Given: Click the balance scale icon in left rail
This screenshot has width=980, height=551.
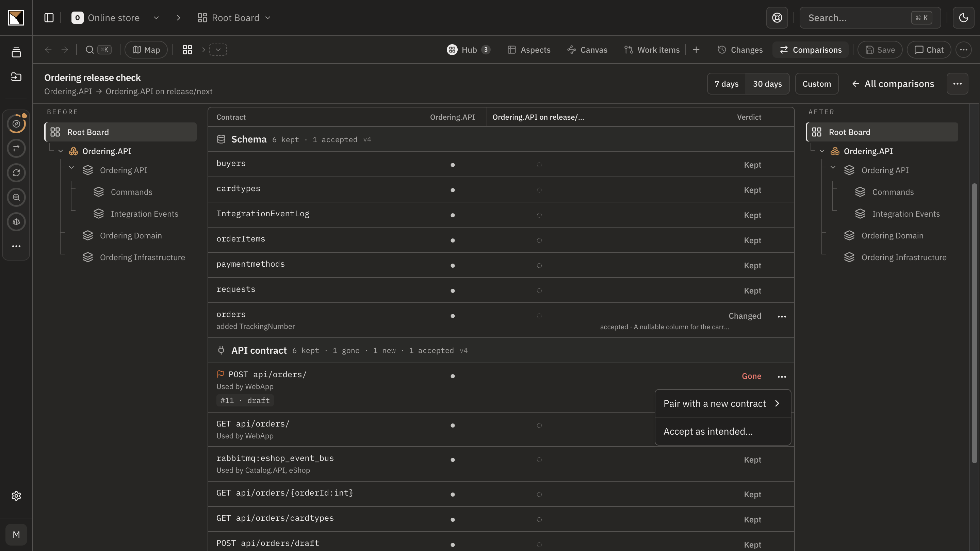Looking at the screenshot, I should (16, 222).
